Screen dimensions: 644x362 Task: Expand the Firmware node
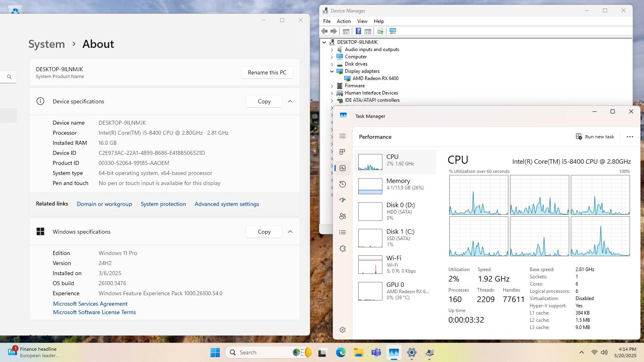332,86
